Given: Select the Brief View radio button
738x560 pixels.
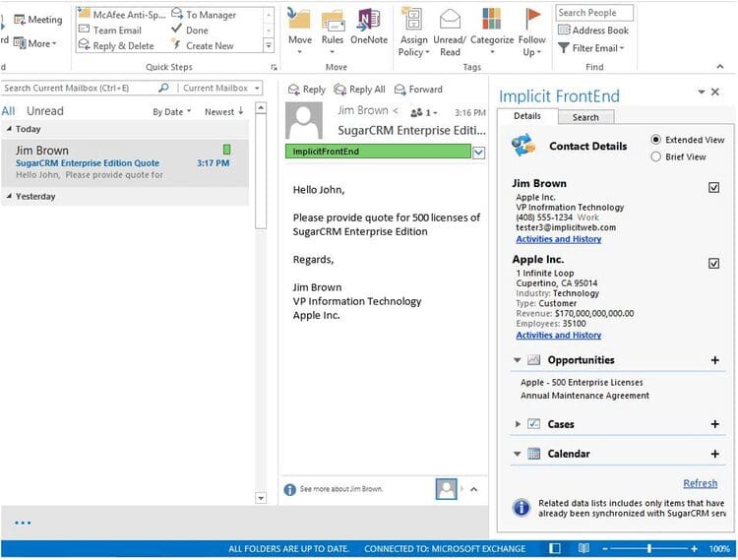Looking at the screenshot, I should click(x=655, y=156).
